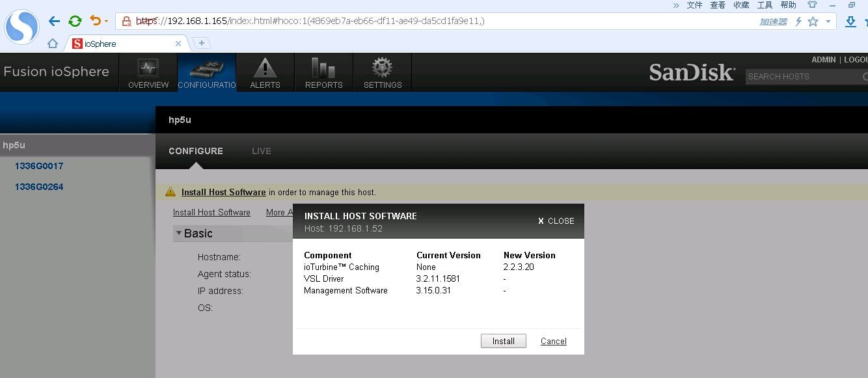Image resolution: width=868 pixels, height=378 pixels.
Task: Open the address bar dropdown arrow
Action: point(828,21)
